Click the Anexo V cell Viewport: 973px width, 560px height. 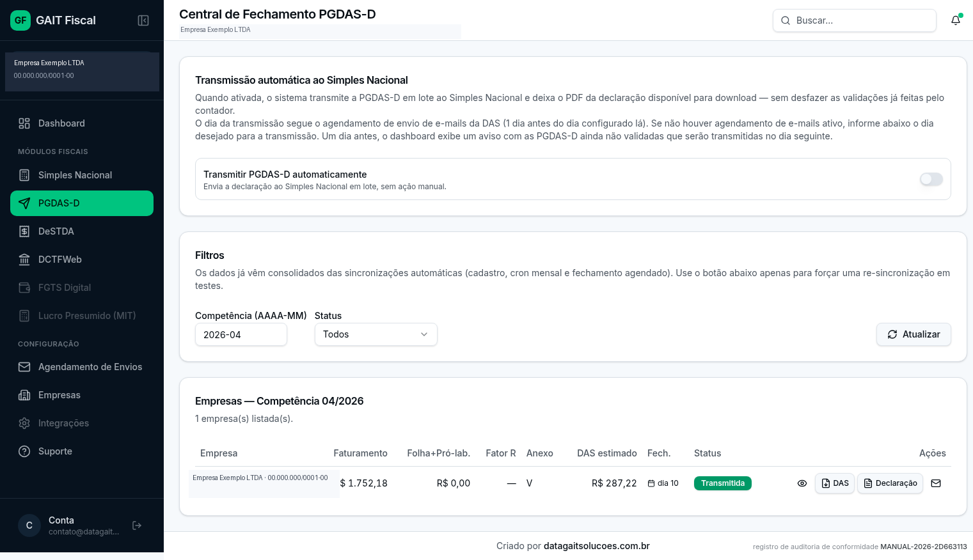530,483
